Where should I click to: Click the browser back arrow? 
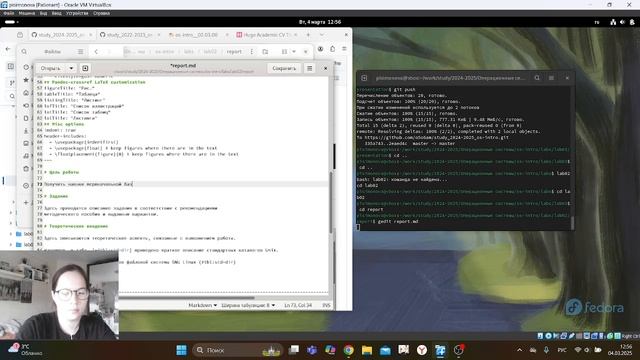[8, 49]
